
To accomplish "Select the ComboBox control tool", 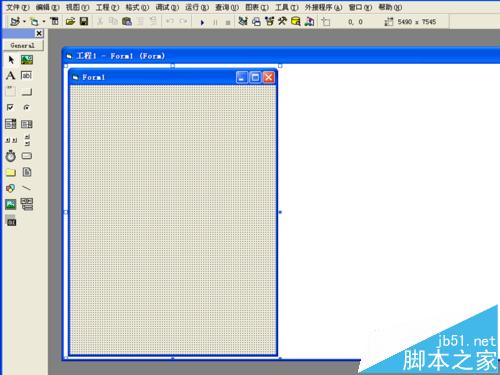I will point(10,124).
